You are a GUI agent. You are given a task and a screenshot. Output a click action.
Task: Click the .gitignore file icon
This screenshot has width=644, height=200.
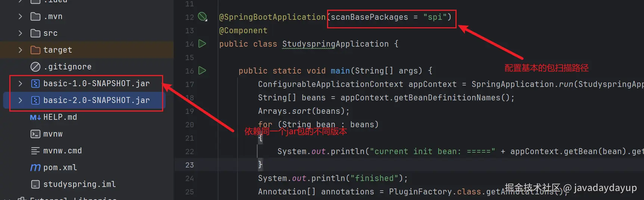click(35, 67)
